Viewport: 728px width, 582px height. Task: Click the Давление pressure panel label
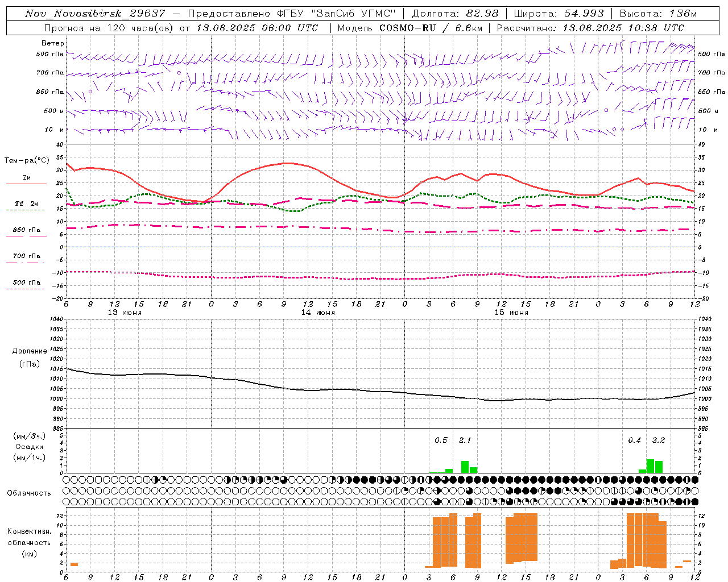click(x=30, y=351)
